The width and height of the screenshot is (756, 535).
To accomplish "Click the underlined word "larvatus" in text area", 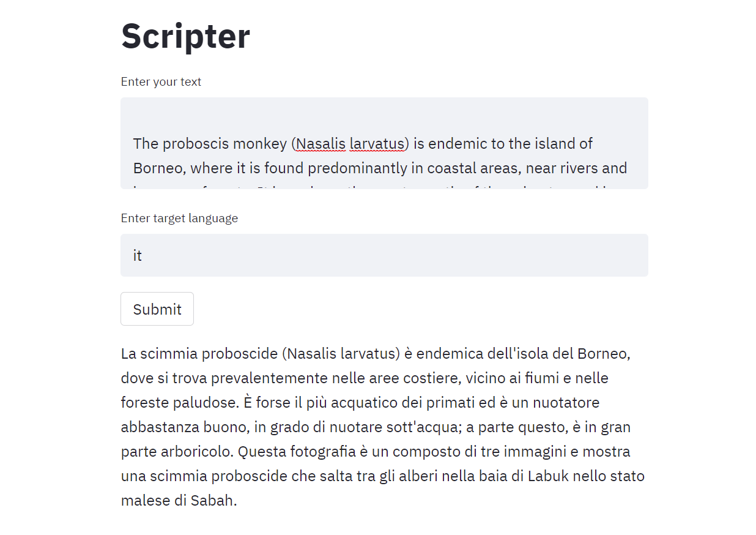I will (377, 144).
